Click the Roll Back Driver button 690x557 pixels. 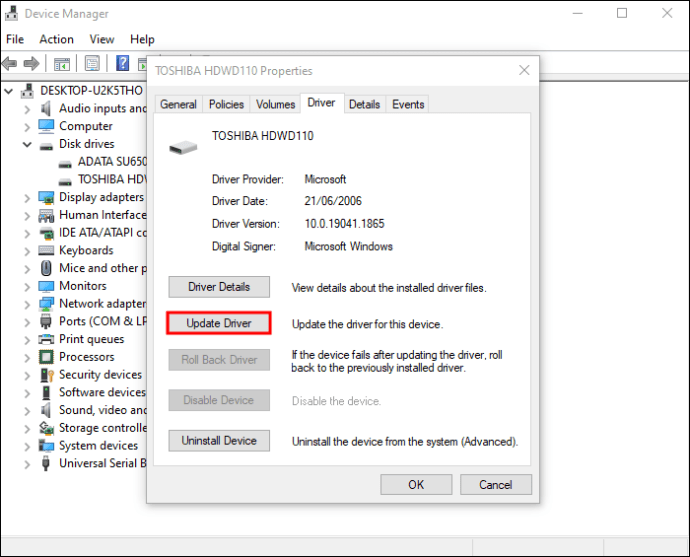coord(219,359)
